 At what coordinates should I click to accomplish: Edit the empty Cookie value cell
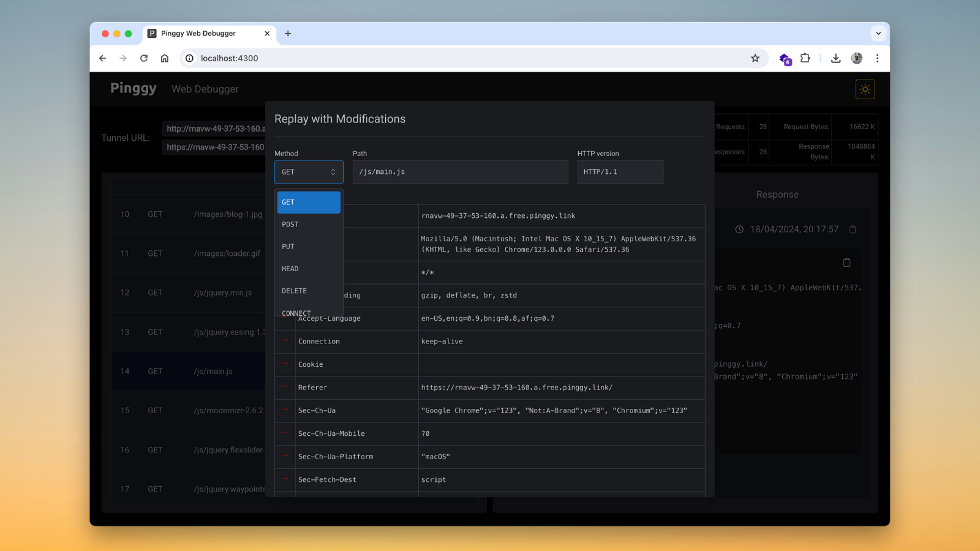561,365
